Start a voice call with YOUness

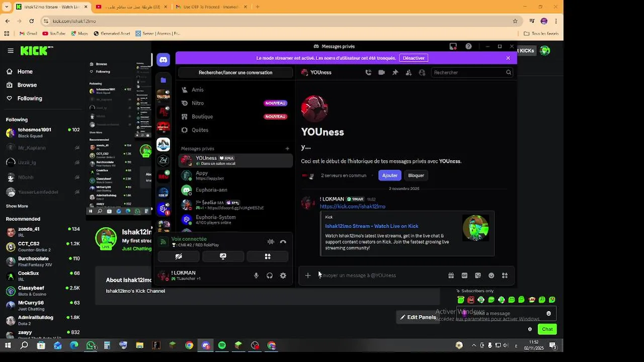368,72
